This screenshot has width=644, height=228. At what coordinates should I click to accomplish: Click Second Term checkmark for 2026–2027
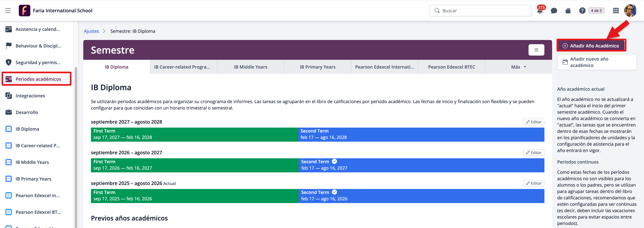coord(334,162)
